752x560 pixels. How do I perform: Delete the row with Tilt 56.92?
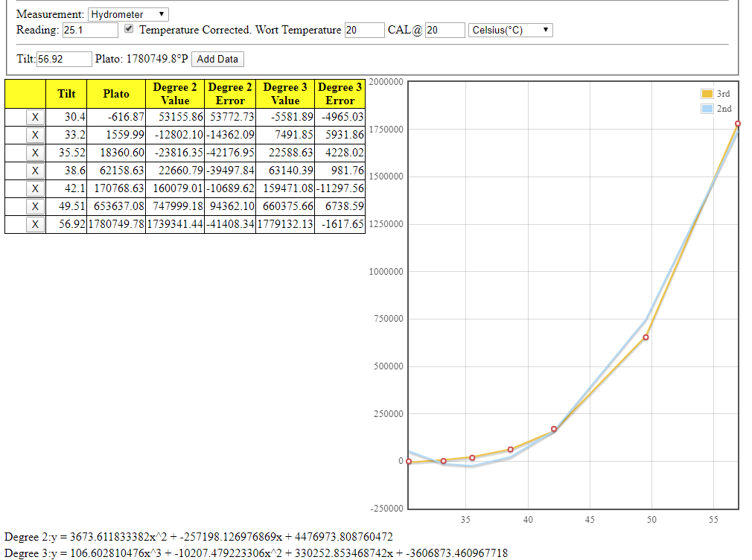tap(35, 224)
